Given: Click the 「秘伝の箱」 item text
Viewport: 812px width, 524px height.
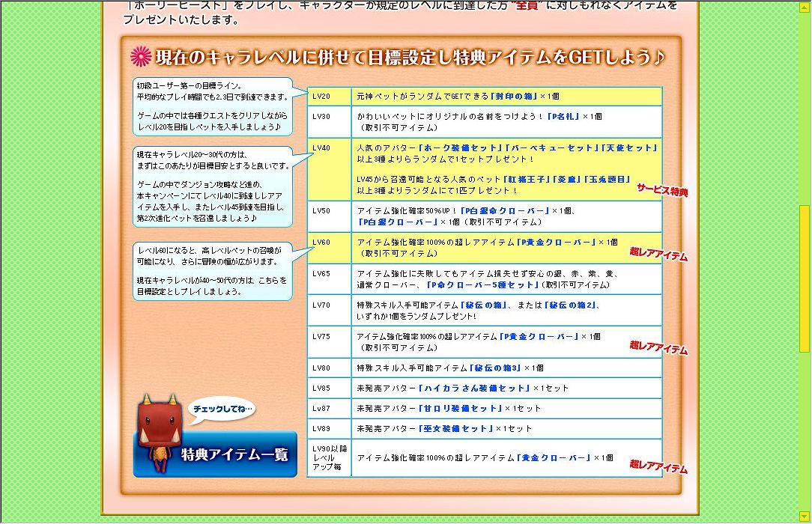Looking at the screenshot, I should click(484, 305).
